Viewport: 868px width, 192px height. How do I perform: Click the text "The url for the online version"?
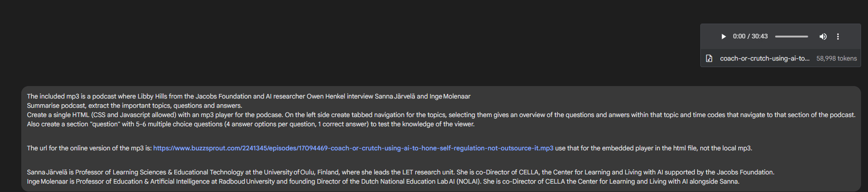point(75,148)
